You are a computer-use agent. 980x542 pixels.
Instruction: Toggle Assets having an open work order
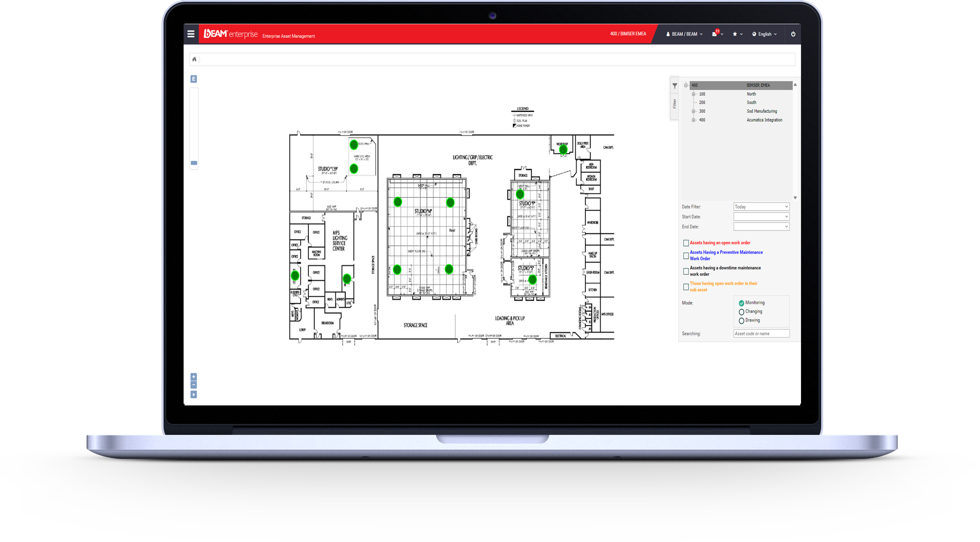[x=686, y=243]
